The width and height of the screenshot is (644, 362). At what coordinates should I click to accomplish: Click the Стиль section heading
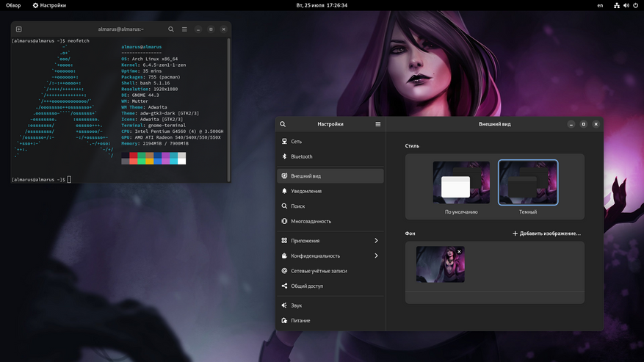(412, 146)
